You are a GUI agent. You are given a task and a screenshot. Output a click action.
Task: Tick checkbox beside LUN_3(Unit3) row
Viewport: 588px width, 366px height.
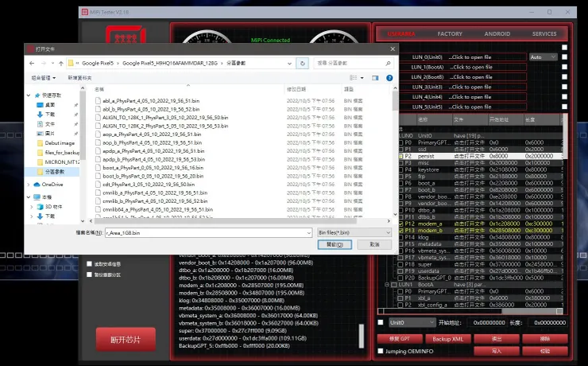564,87
